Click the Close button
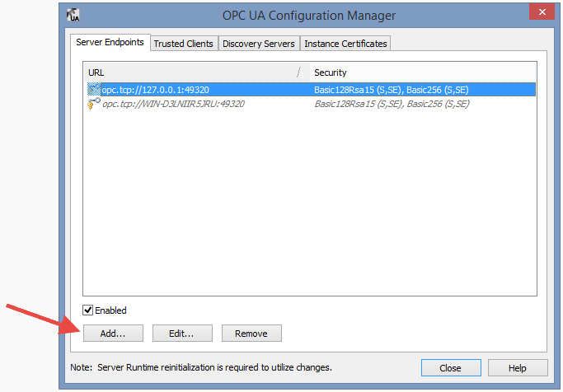Image resolution: width=563 pixels, height=392 pixels. pyautogui.click(x=451, y=367)
